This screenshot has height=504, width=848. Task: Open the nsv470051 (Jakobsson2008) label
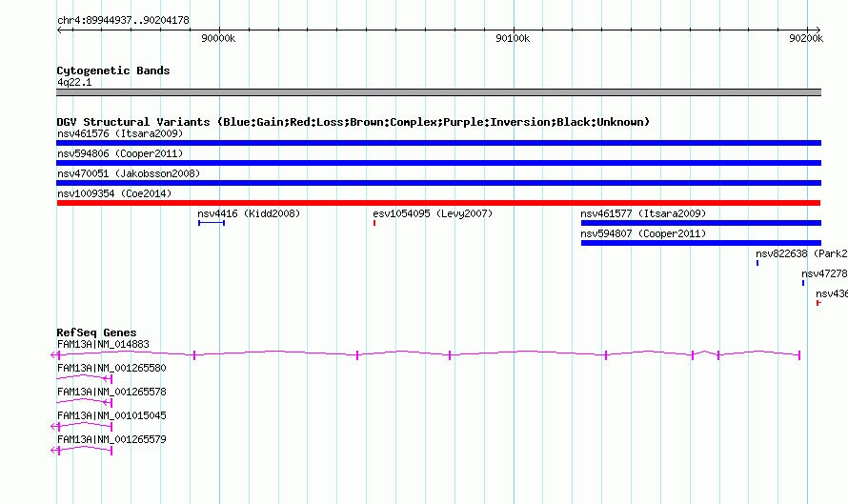click(129, 173)
